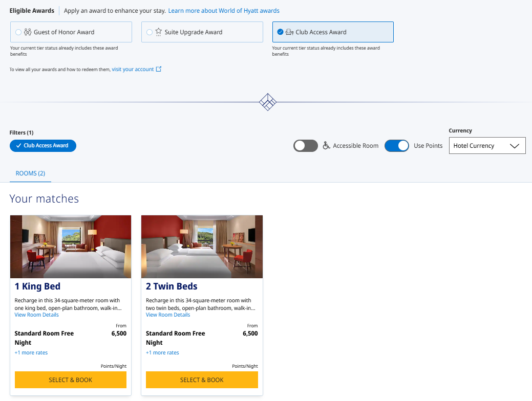Expand +1 more rates under 1 King Bed
The image size is (532, 401).
(31, 352)
